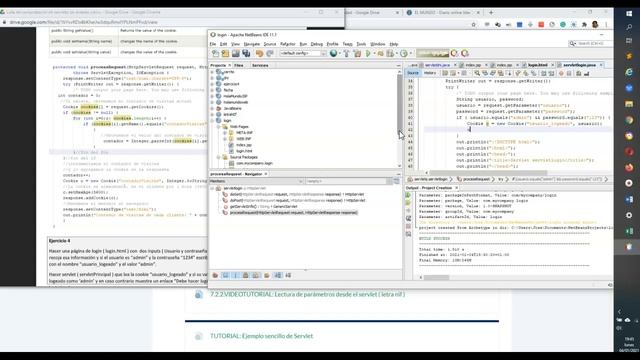The width and height of the screenshot is (640, 360).
Task: Click processRequest breadcrumb below editor
Action: click(x=476, y=179)
